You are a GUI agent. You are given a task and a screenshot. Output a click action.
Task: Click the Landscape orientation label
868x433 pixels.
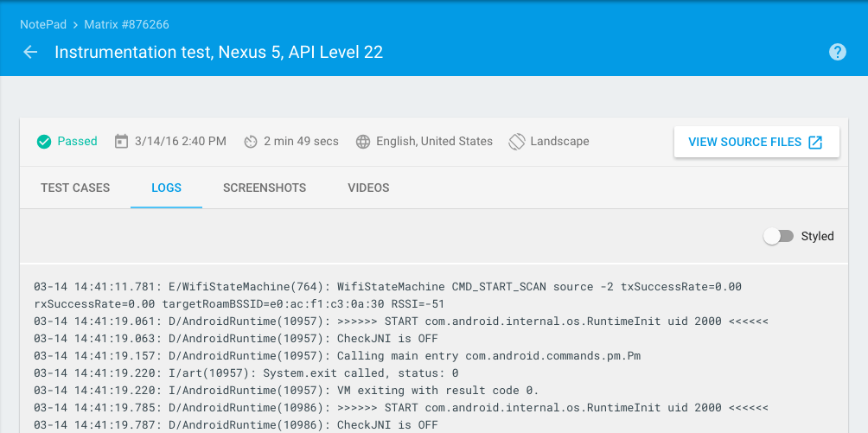pyautogui.click(x=559, y=142)
